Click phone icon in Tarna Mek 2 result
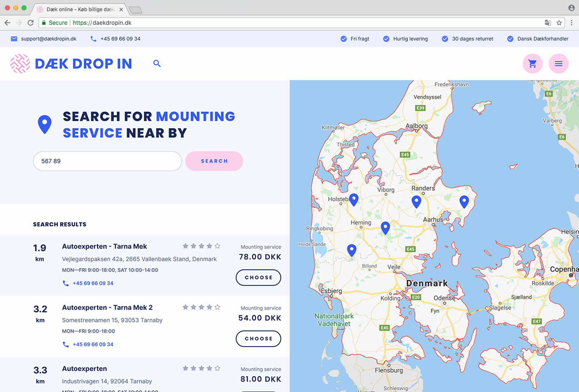This screenshot has height=392, width=579. (65, 344)
